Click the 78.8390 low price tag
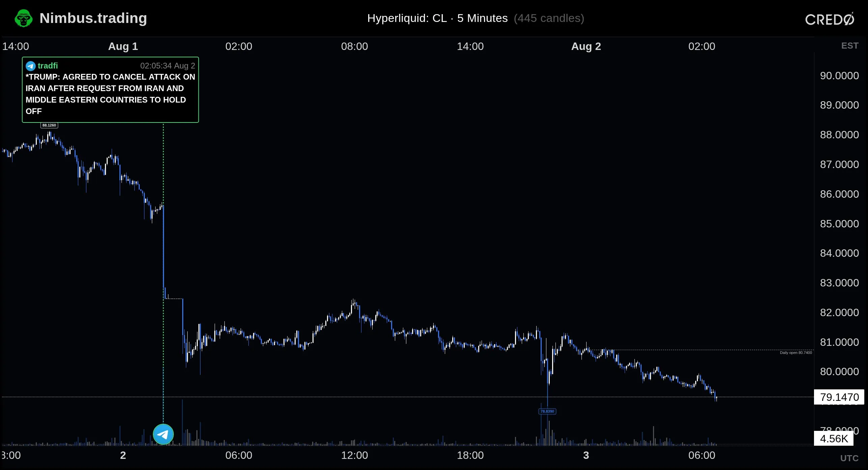This screenshot has height=470, width=868. [547, 411]
